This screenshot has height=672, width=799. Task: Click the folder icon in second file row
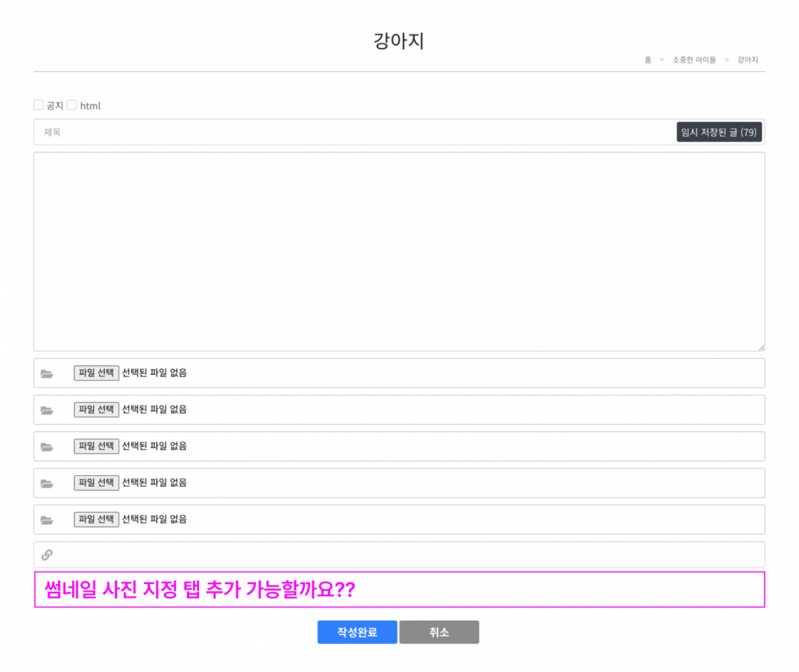click(47, 410)
